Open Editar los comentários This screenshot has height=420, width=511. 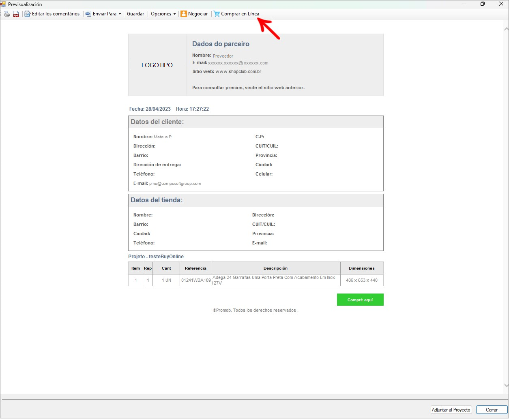click(x=52, y=14)
